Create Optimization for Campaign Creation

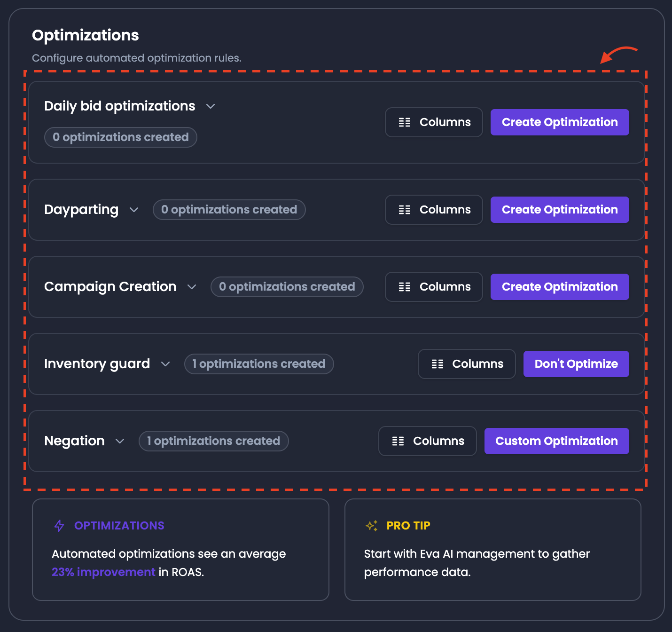560,287
